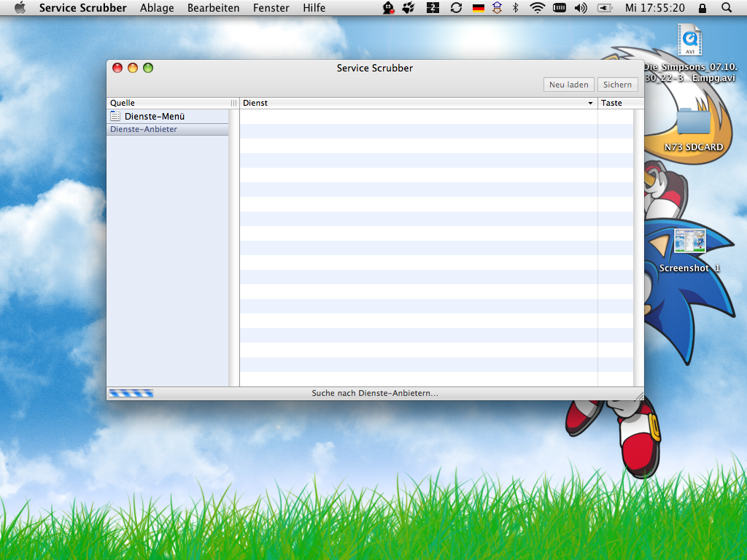Click the house-shaped menu bar icon
The image size is (747, 560).
pyautogui.click(x=497, y=7)
